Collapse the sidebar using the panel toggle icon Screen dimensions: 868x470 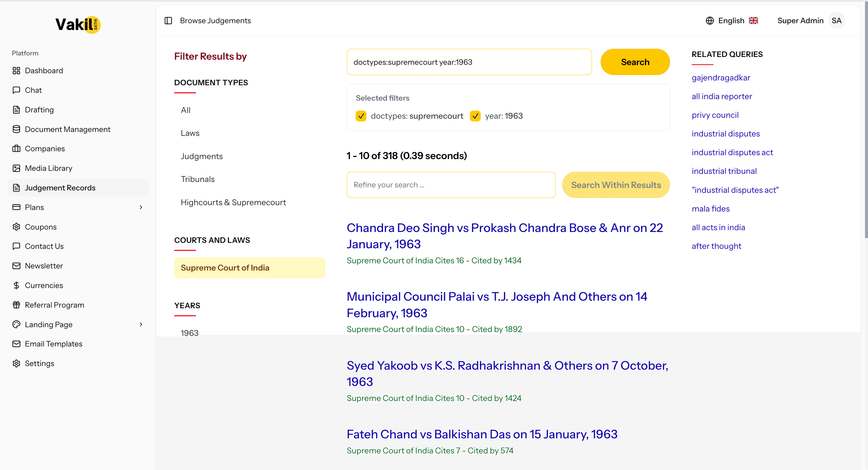pos(168,20)
